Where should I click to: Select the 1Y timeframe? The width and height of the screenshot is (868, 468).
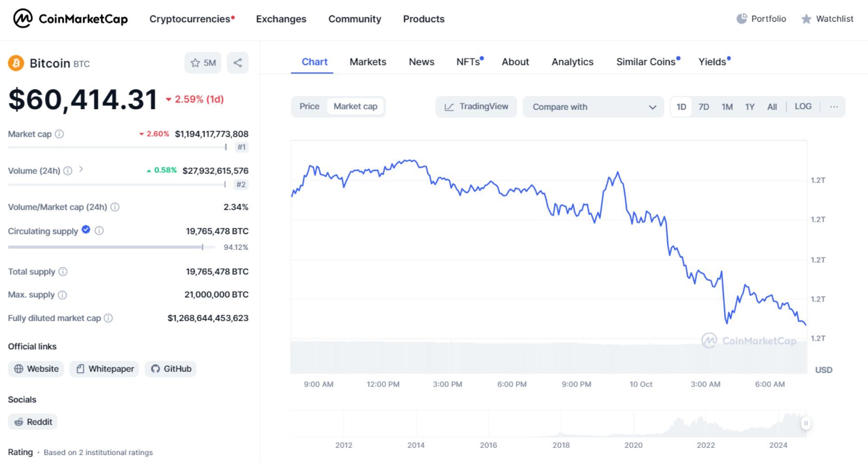tap(749, 107)
